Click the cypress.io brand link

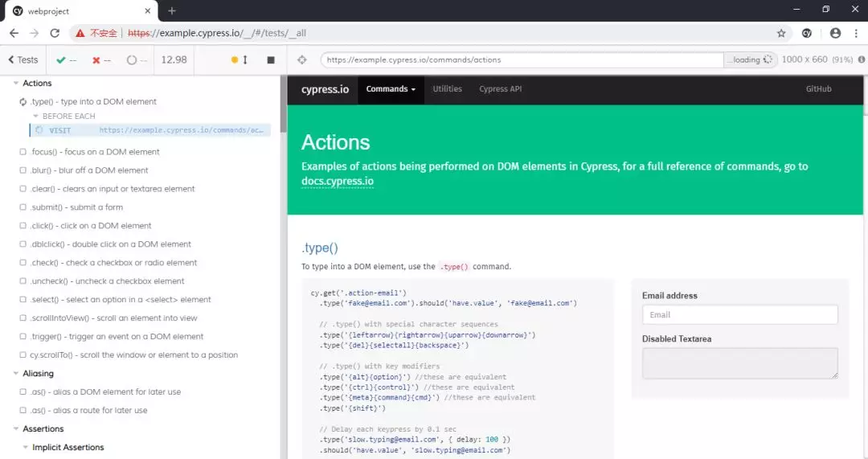[325, 89]
